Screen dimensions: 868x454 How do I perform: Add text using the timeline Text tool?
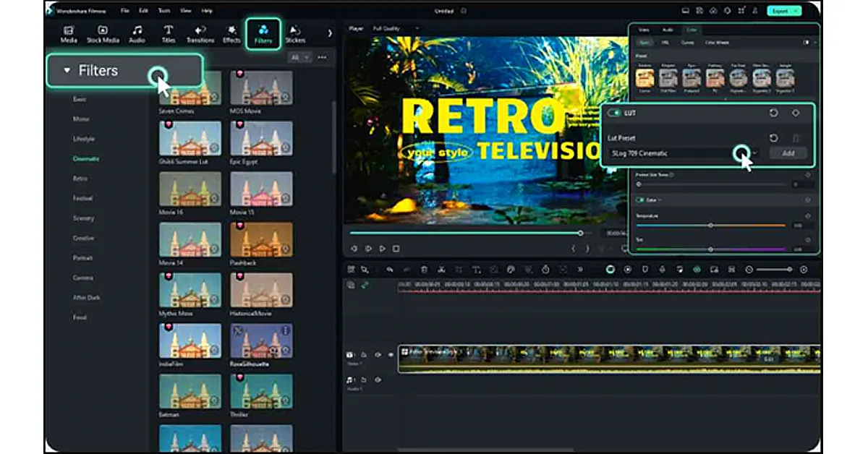tap(476, 269)
